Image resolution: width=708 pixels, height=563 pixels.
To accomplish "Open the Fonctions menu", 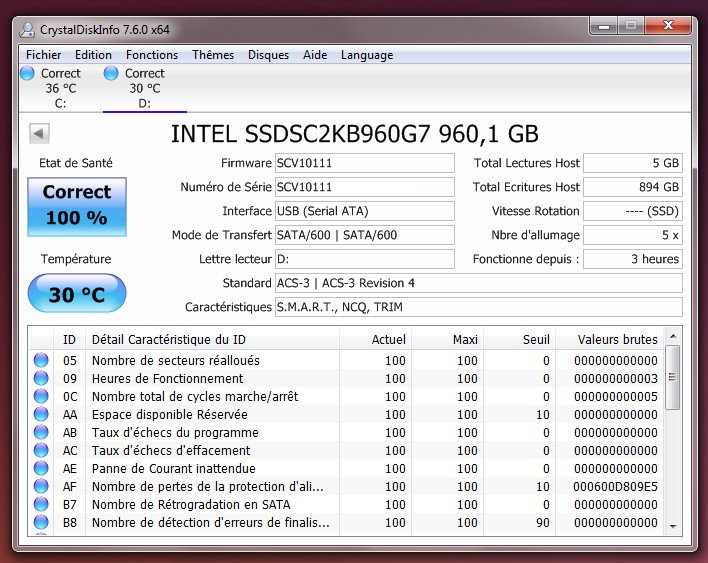I will point(152,55).
